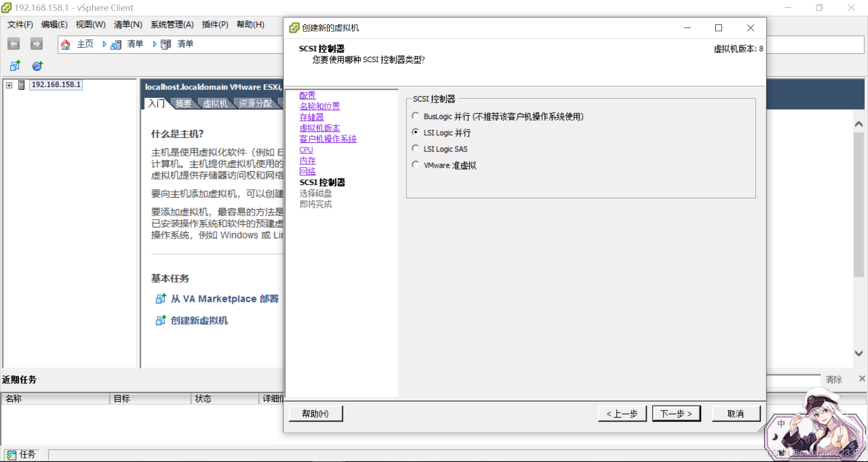Go to wizard step 配置
This screenshot has width=868, height=462.
[307, 95]
